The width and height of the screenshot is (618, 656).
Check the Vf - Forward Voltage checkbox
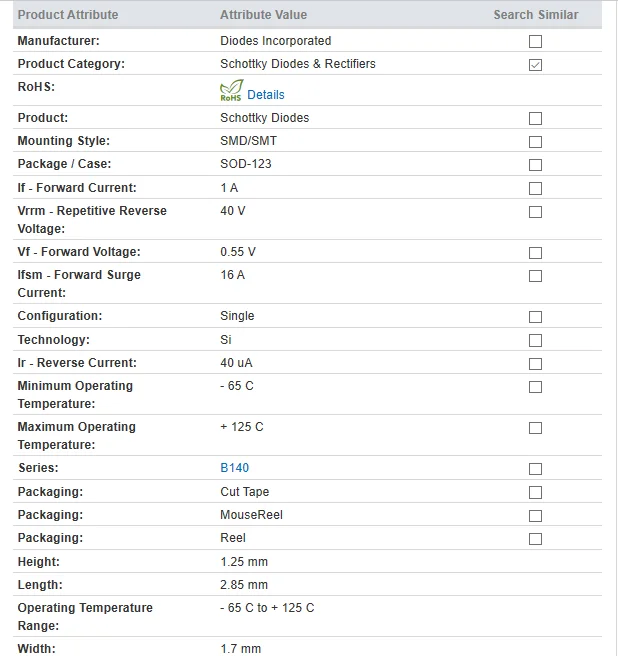tap(535, 253)
